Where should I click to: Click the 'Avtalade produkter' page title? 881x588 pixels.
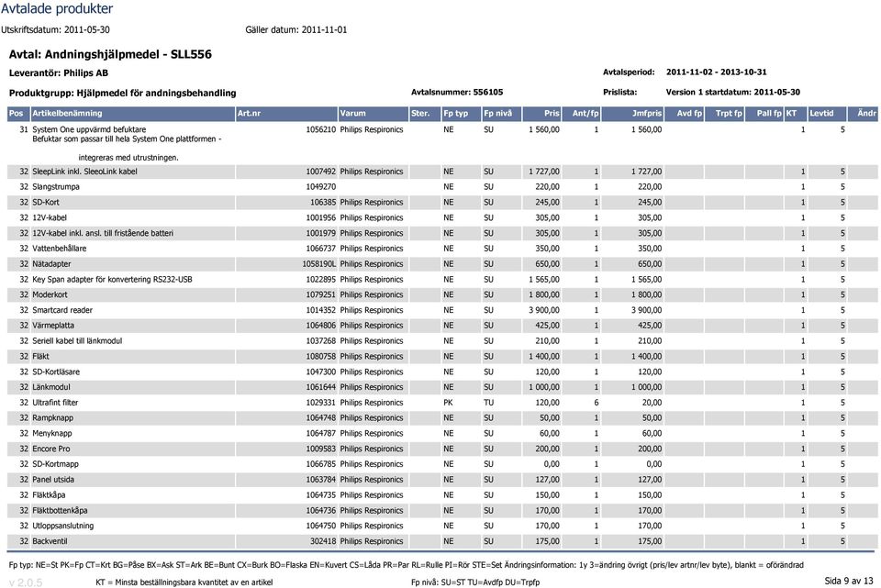click(57, 9)
